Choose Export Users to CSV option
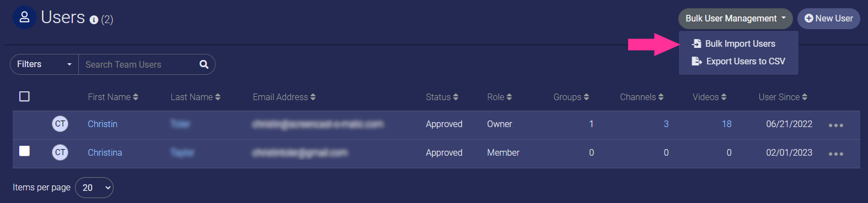The height and width of the screenshot is (203, 868). pos(738,61)
